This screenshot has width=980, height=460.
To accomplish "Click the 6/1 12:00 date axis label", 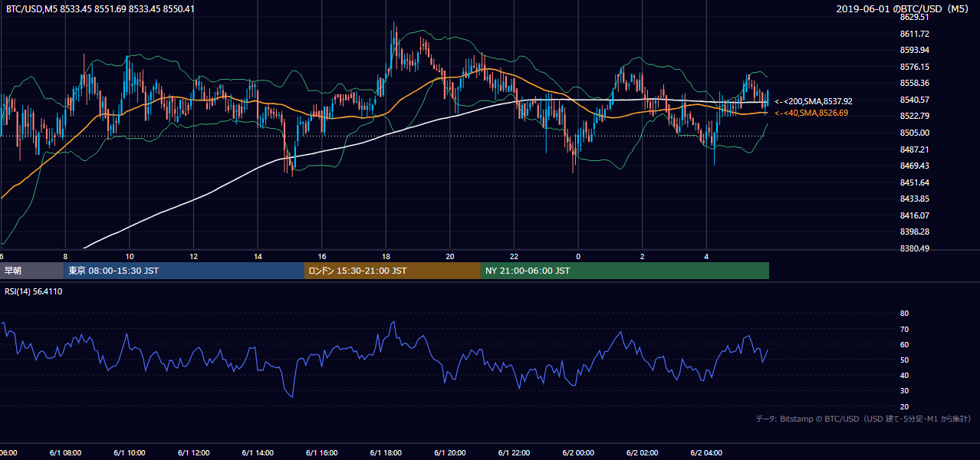I will point(193,453).
